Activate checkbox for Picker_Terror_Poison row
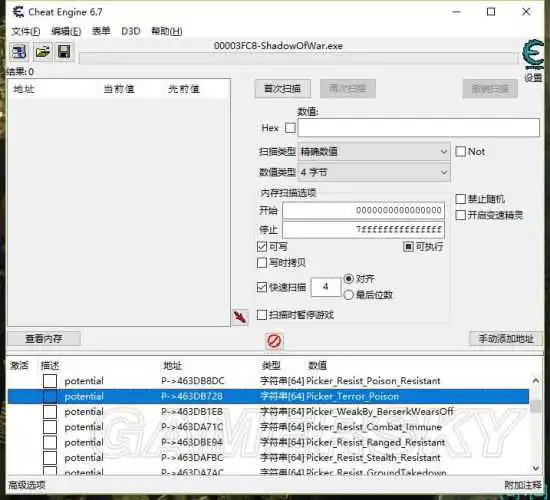 point(50,396)
